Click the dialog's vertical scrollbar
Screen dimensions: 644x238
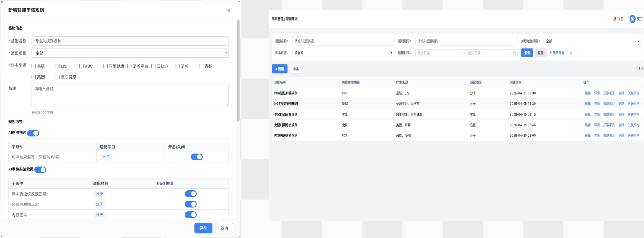238,71
